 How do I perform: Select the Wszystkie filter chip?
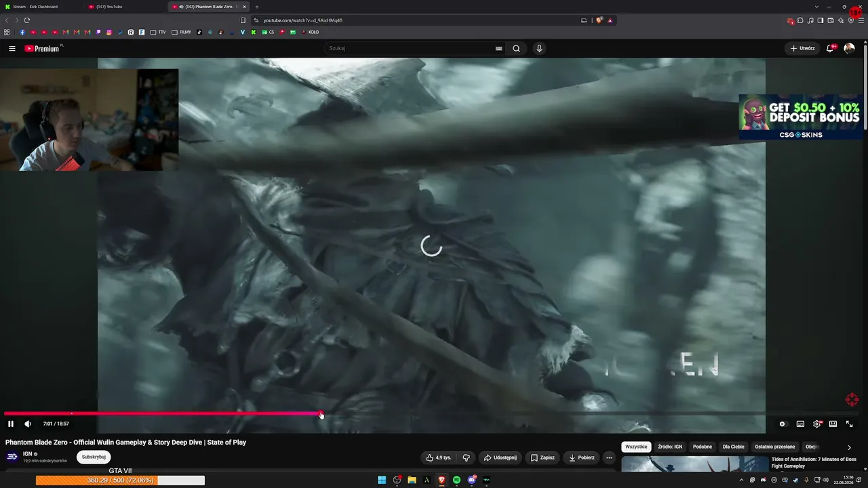pyautogui.click(x=636, y=447)
